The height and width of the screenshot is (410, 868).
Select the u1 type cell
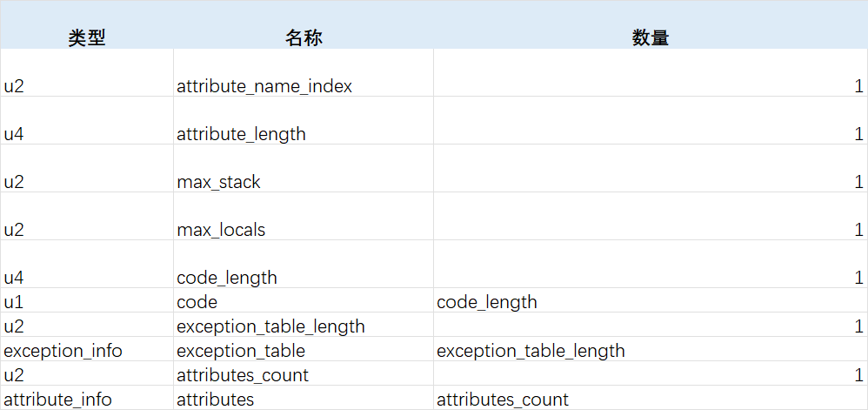point(87,300)
